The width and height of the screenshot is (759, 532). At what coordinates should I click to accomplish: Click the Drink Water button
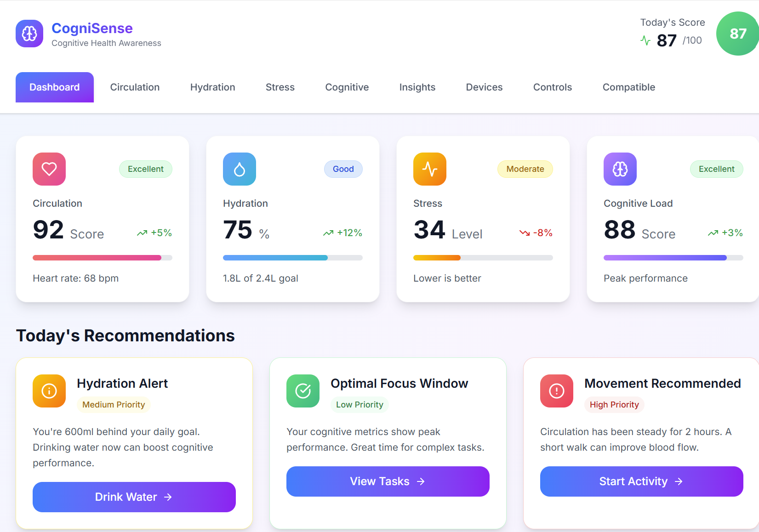134,497
